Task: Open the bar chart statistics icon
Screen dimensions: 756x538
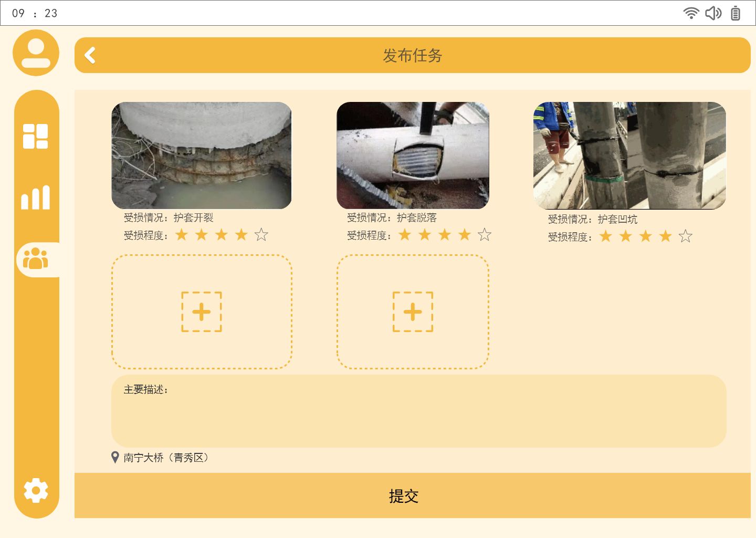Action: [x=36, y=198]
